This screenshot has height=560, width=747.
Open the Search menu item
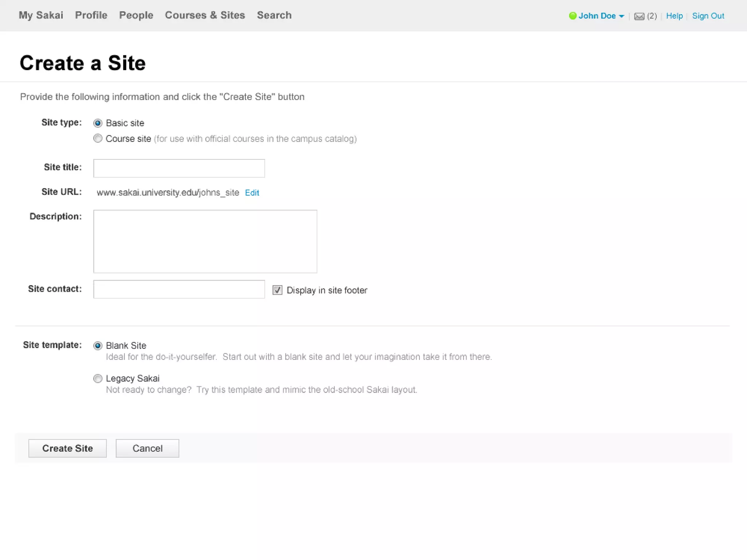tap(274, 15)
